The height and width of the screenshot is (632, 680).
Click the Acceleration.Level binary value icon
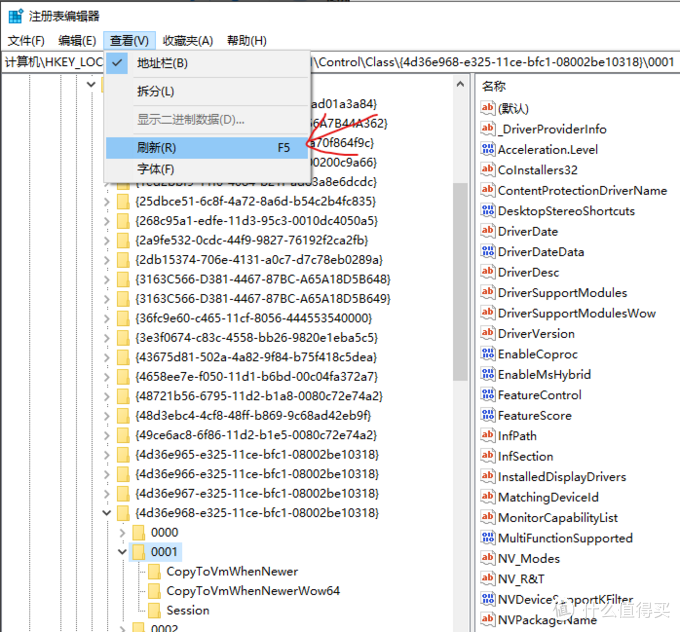coord(487,149)
